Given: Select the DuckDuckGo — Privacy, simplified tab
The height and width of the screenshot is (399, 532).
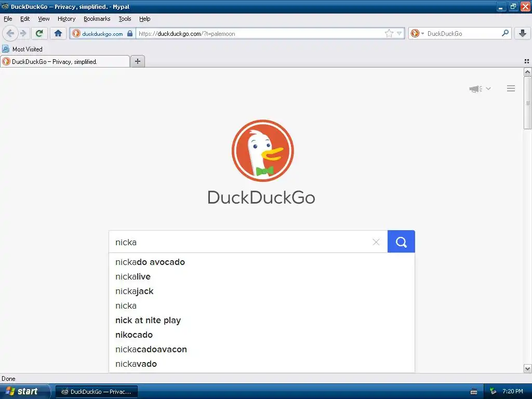Looking at the screenshot, I should pyautogui.click(x=65, y=61).
